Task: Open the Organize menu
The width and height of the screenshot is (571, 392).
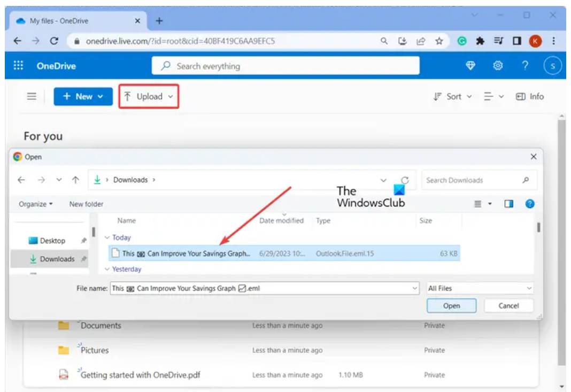Action: [x=36, y=204]
